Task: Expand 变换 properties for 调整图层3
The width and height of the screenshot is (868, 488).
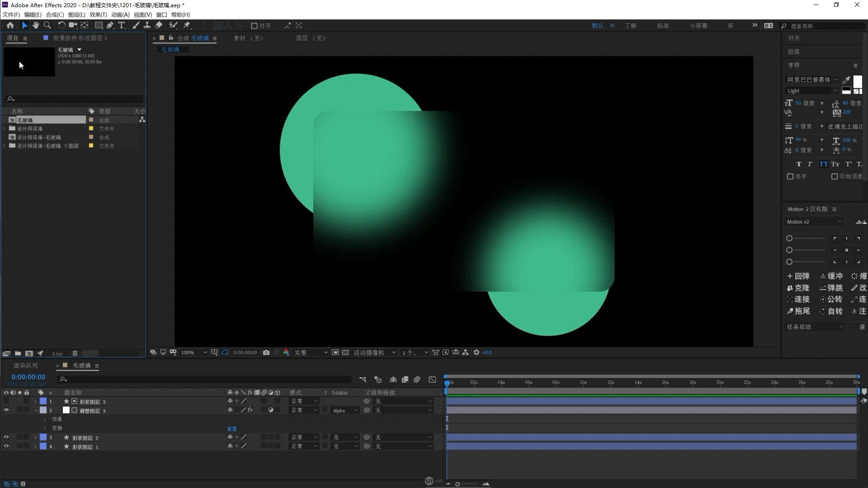Action: 44,428
